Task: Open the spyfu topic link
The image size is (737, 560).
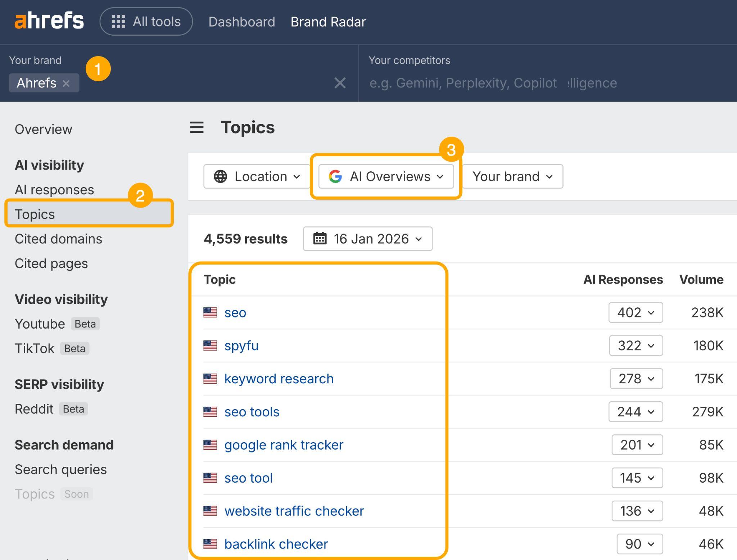Action: [x=242, y=346]
